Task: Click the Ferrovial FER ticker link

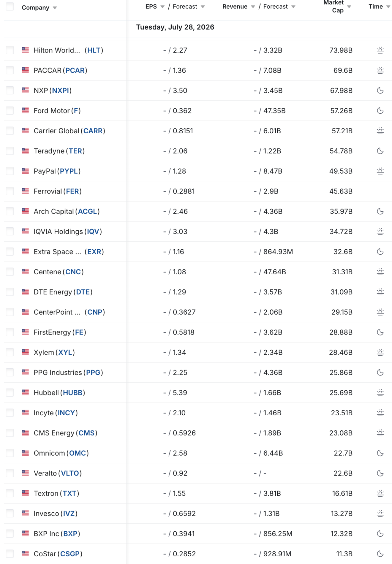Action: click(72, 191)
